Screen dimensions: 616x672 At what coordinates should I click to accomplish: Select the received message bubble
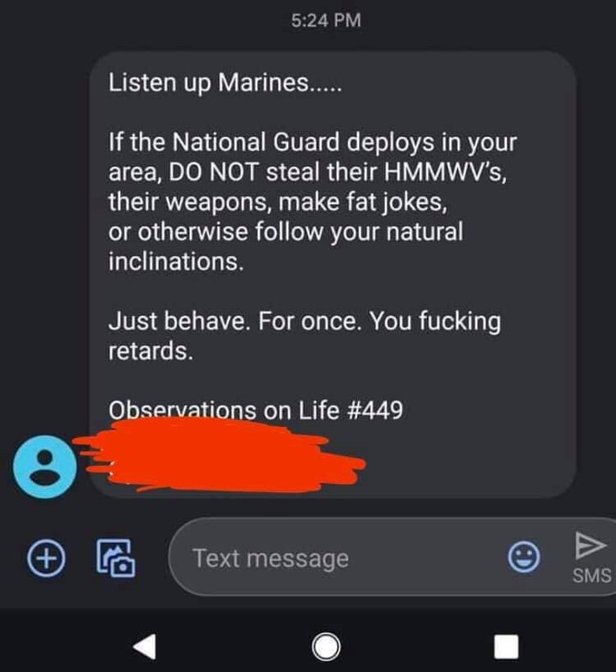(x=333, y=275)
